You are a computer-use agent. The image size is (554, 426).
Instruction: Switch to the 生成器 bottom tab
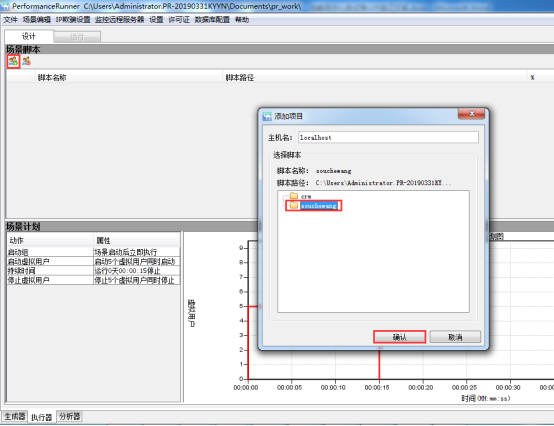coord(15,416)
